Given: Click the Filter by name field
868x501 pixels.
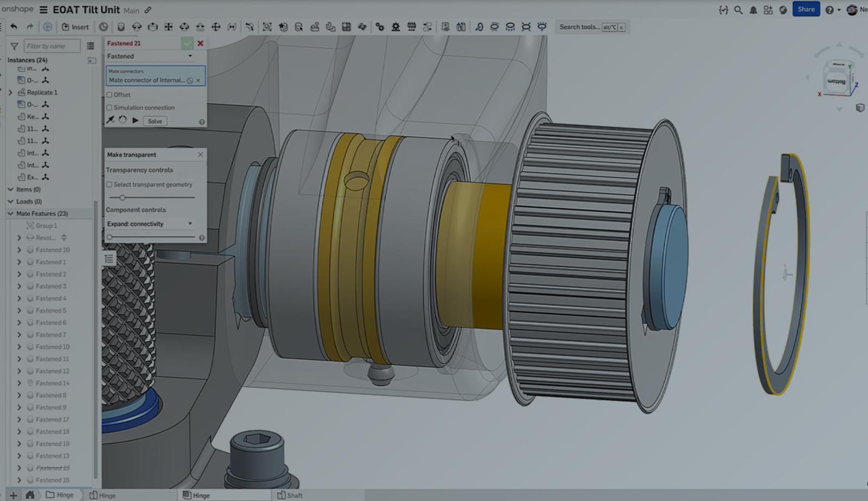Looking at the screenshot, I should pyautogui.click(x=52, y=46).
